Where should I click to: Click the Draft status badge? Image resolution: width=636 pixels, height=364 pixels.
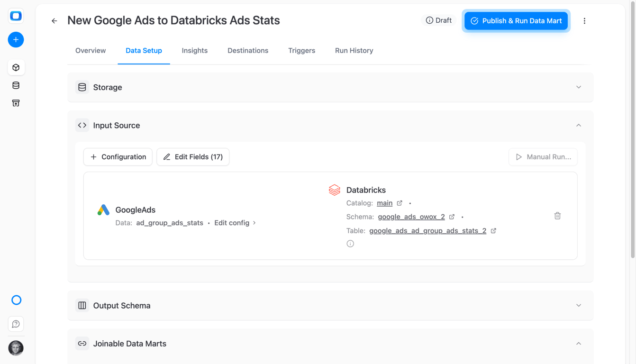[x=438, y=20]
